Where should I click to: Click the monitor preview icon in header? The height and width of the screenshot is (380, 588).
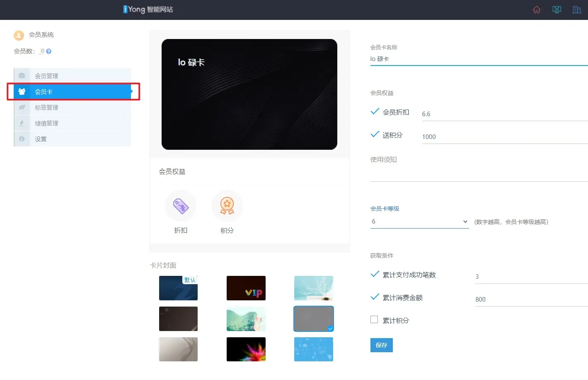[557, 10]
